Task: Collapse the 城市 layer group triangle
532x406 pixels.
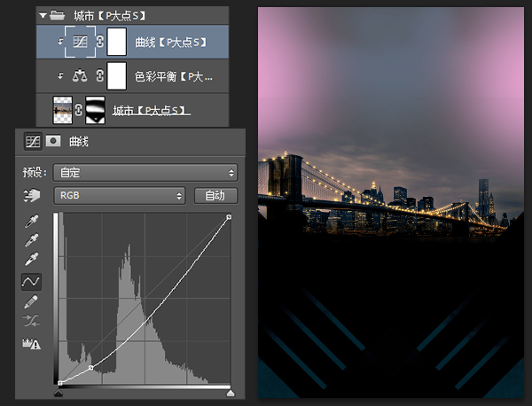Action: coord(43,16)
